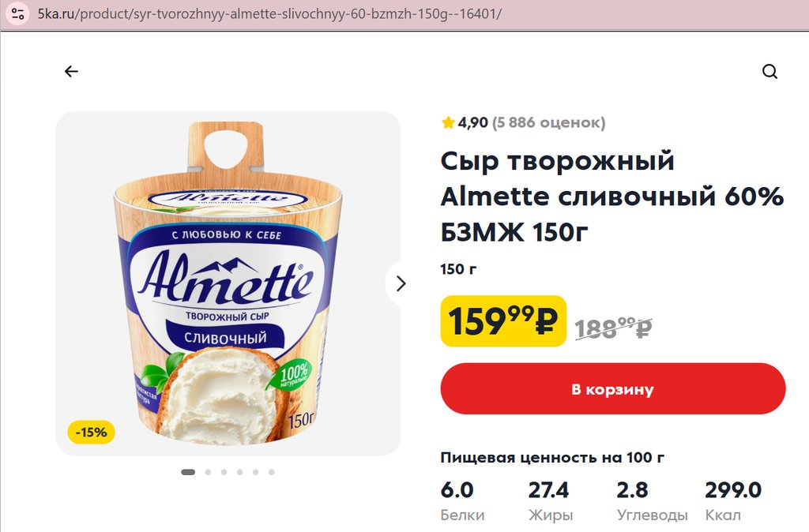Select the last carousel dot
This screenshot has width=809, height=532.
[271, 472]
